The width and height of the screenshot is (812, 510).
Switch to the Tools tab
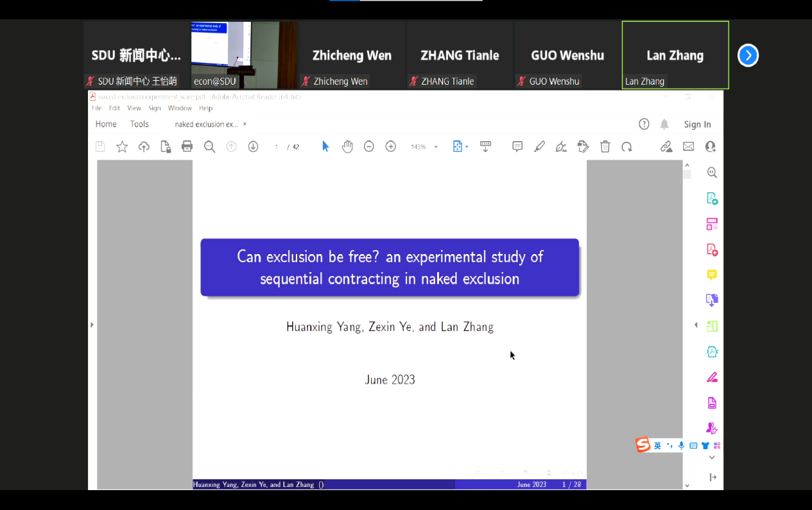click(x=139, y=124)
